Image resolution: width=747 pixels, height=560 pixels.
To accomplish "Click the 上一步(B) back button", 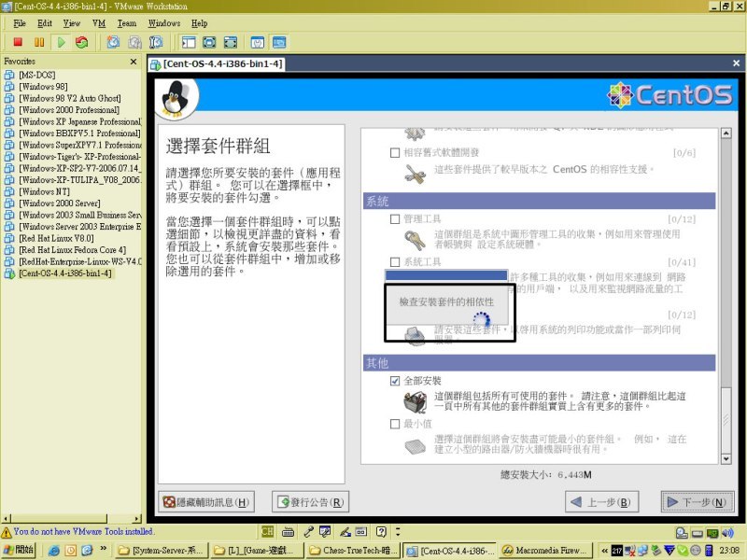I will 601,502.
